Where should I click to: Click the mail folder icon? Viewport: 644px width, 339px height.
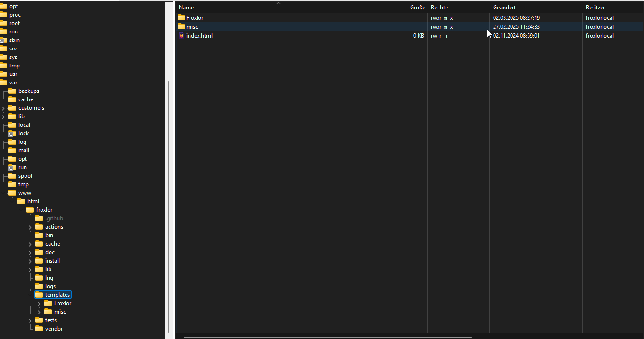(12, 150)
